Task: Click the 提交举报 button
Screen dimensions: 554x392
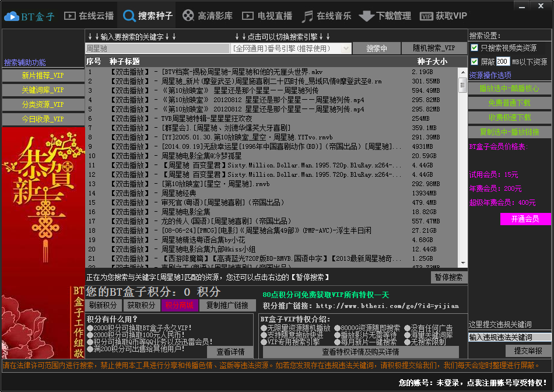Action: tap(528, 350)
